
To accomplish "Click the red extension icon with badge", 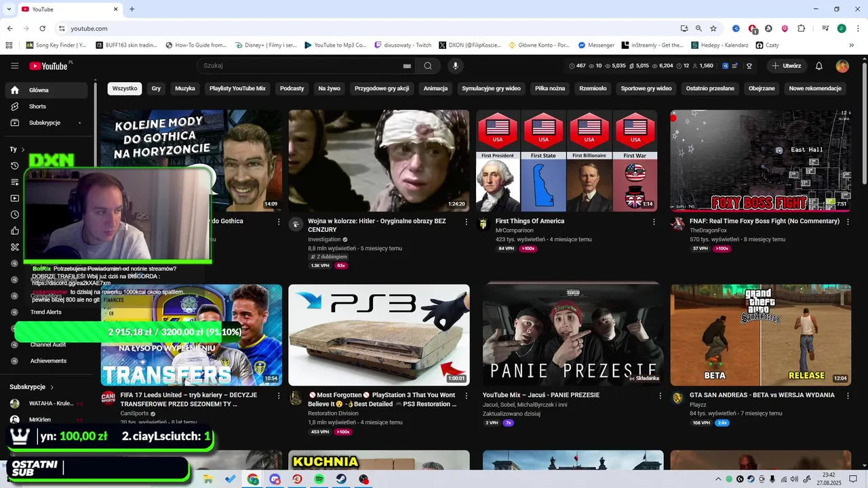I will 753,28.
